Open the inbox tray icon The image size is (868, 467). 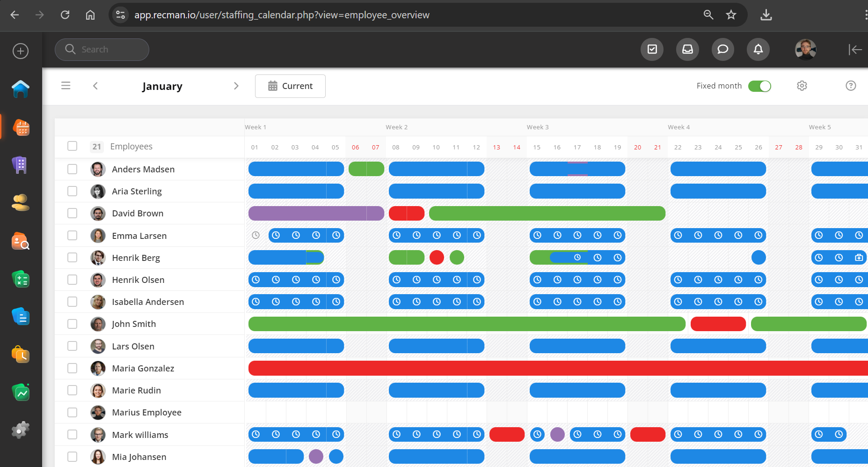tap(687, 49)
